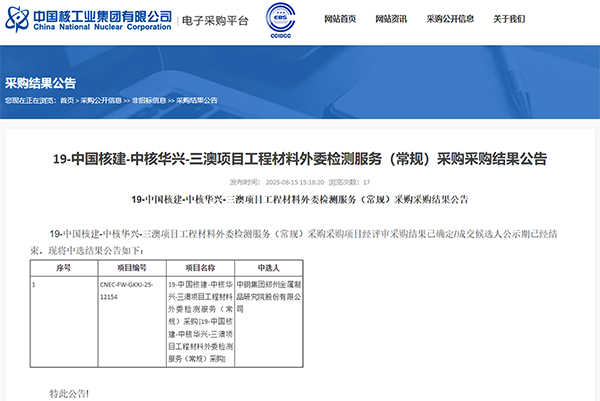Click the 中选人 column header
Image resolution: width=600 pixels, height=401 pixels.
pyautogui.click(x=269, y=268)
